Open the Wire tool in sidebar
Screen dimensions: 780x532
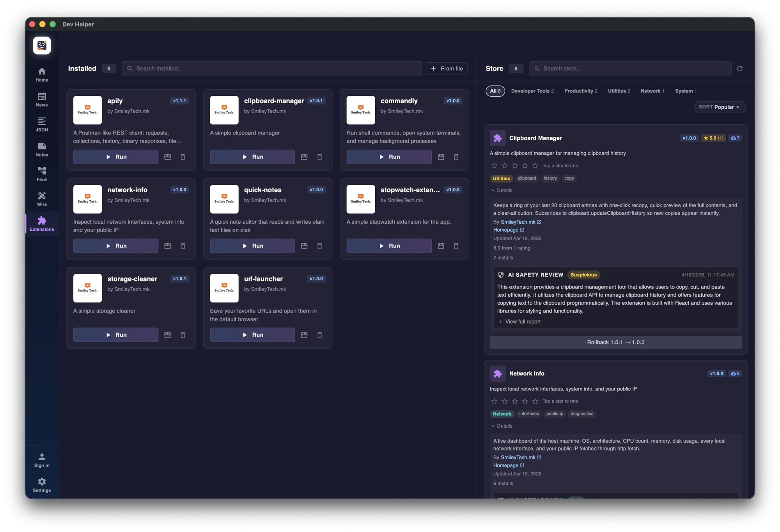coord(42,199)
